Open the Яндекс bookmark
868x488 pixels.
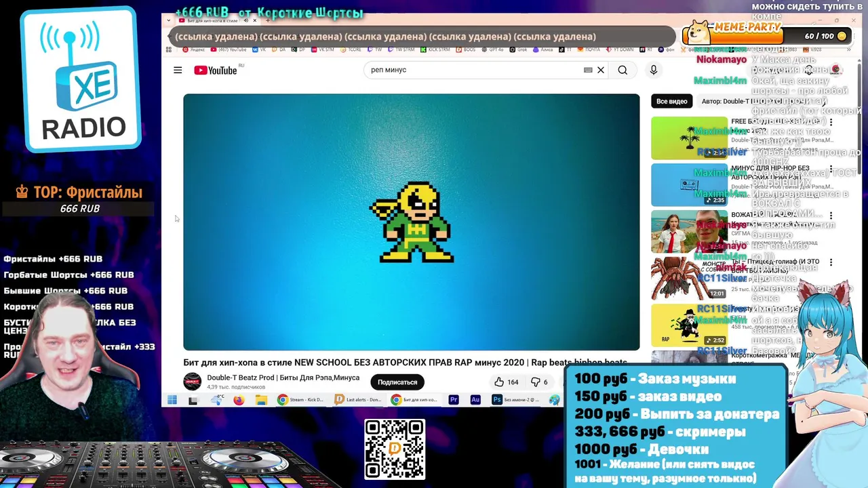(195, 49)
